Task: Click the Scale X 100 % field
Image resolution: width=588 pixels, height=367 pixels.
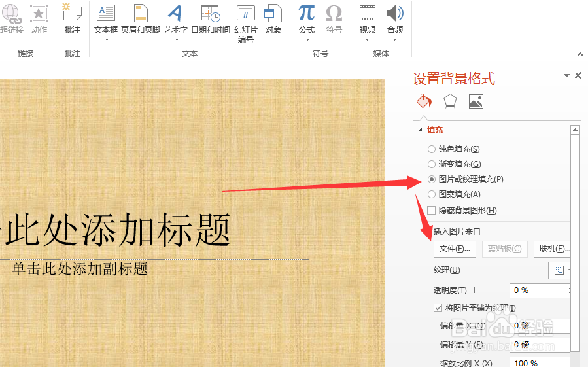Action: point(539,363)
